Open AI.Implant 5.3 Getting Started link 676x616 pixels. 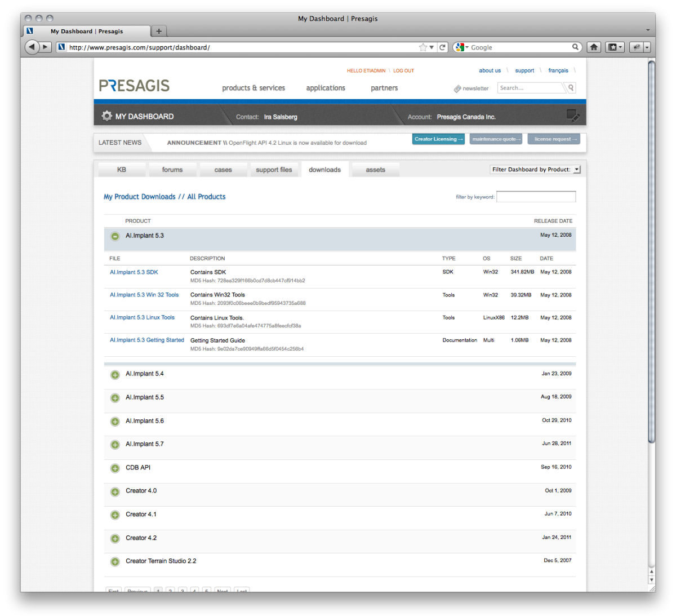(147, 340)
